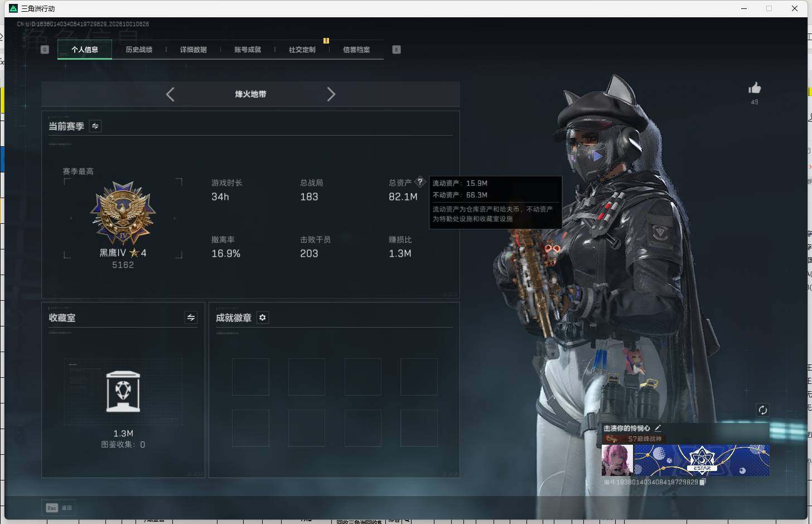812x524 pixels.
Task: Open 成就徽章 settings gear
Action: click(x=262, y=318)
